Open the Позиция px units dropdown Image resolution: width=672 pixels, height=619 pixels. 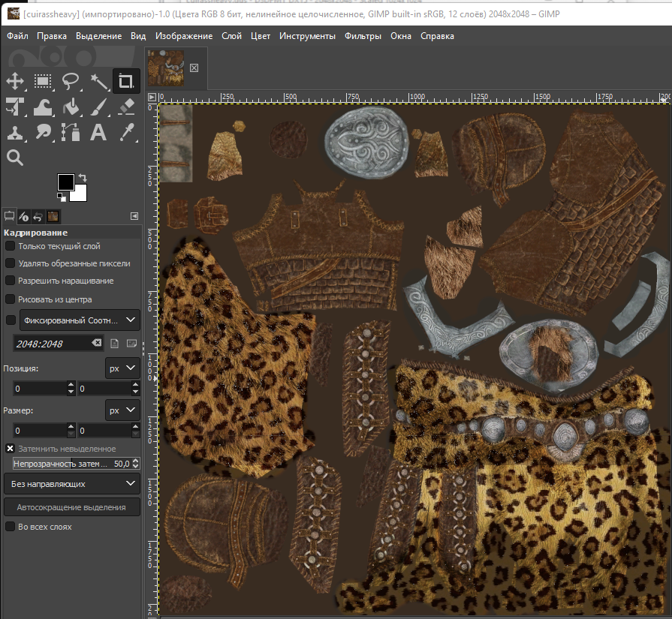click(122, 368)
